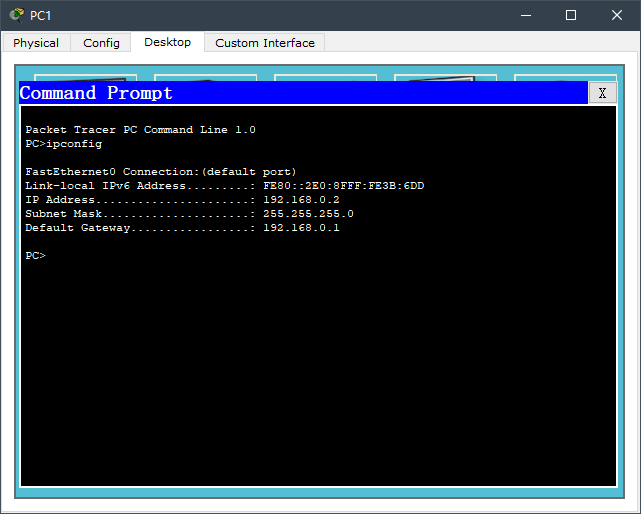
Task: Click the default gateway 192.168.0.1 value
Action: pos(301,227)
